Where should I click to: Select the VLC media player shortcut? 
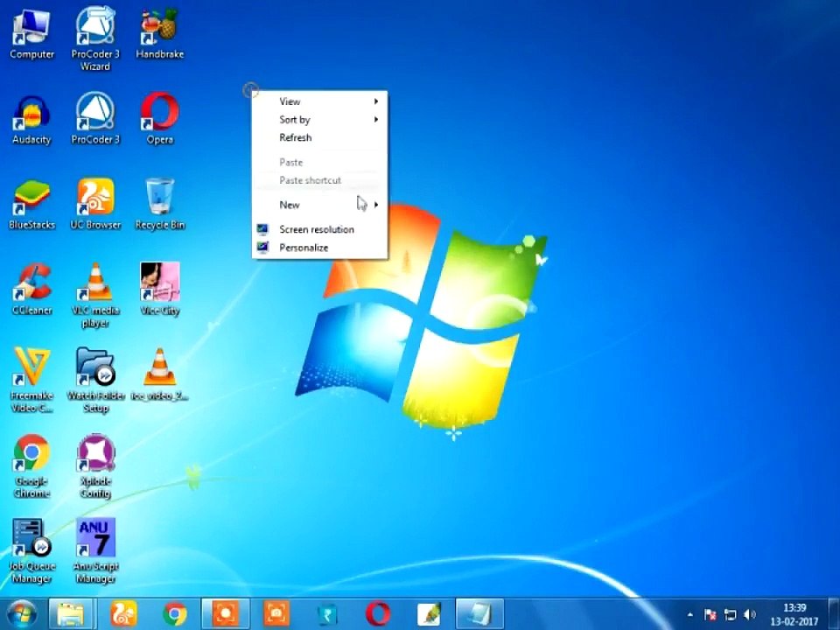[95, 295]
